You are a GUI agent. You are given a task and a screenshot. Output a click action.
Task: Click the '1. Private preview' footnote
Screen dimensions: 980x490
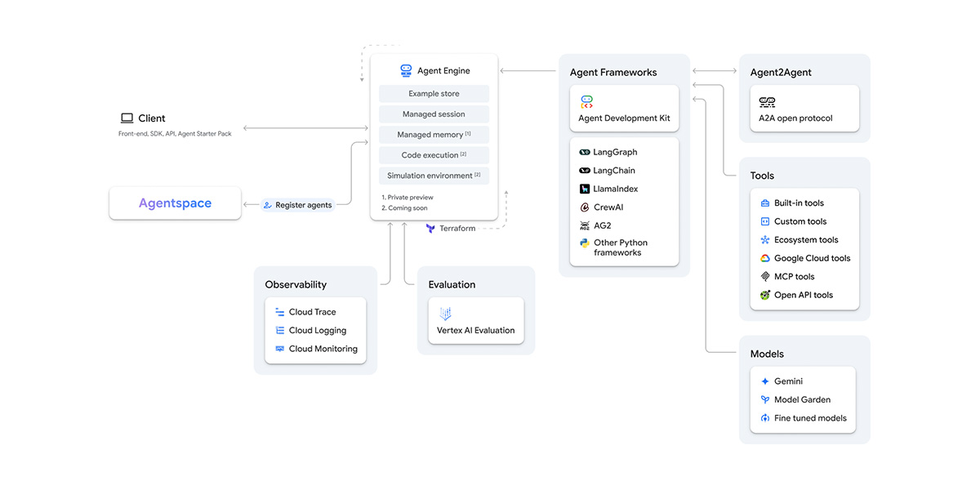(x=408, y=198)
